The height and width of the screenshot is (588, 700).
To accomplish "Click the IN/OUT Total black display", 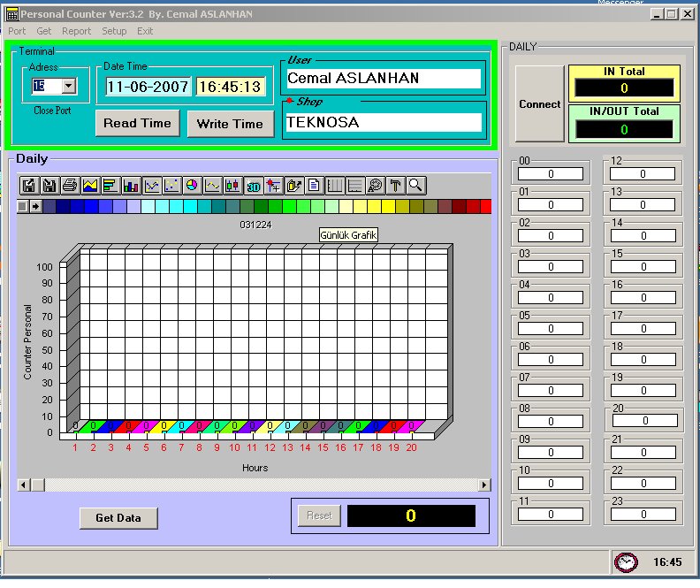I will 624,129.
